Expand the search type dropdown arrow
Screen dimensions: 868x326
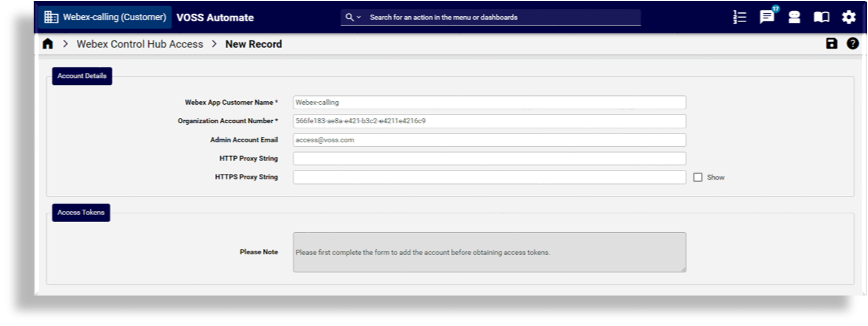click(359, 17)
